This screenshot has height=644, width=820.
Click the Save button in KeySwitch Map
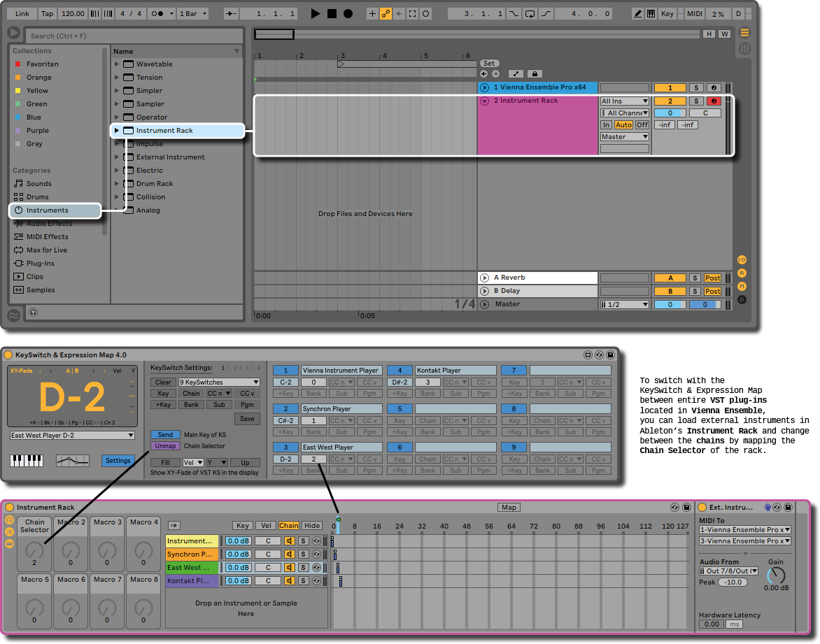248,419
